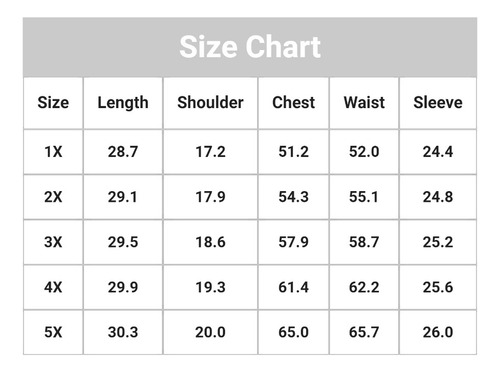The width and height of the screenshot is (500, 372).
Task: Click the 57.9 chest cell
Action: pyautogui.click(x=293, y=242)
